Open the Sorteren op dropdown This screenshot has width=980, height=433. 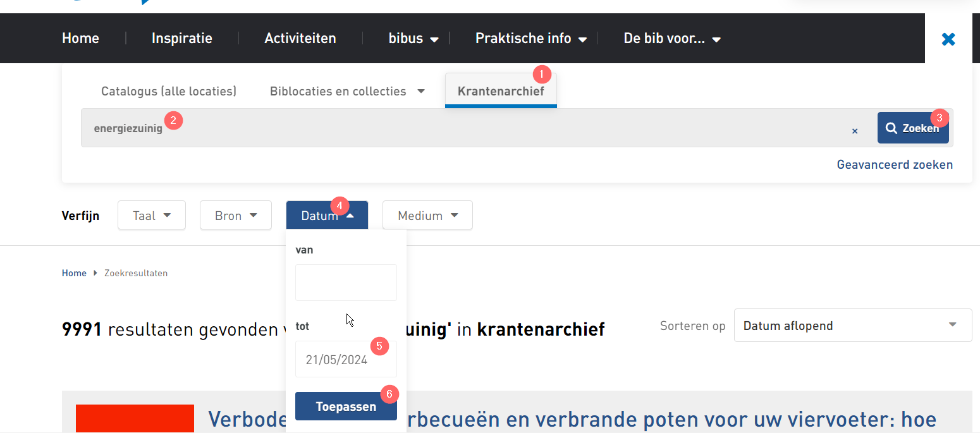[x=852, y=326]
